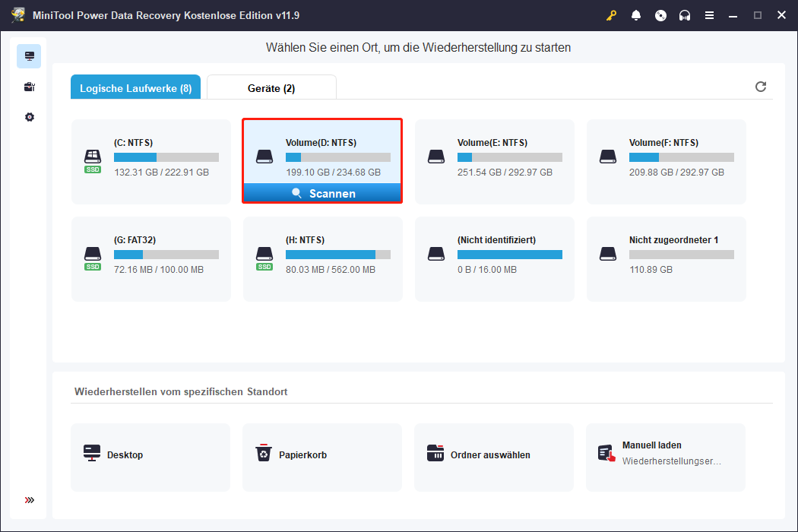Click the refresh drives icon

760,87
